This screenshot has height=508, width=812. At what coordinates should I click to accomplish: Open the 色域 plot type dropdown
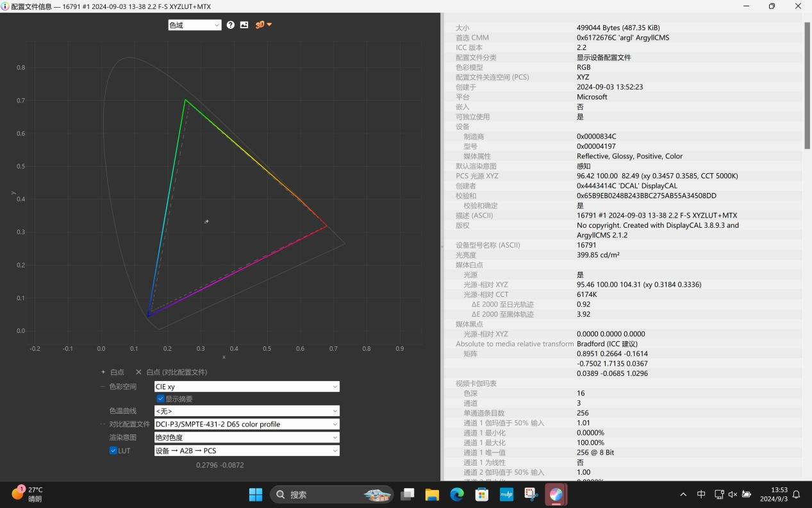point(194,25)
